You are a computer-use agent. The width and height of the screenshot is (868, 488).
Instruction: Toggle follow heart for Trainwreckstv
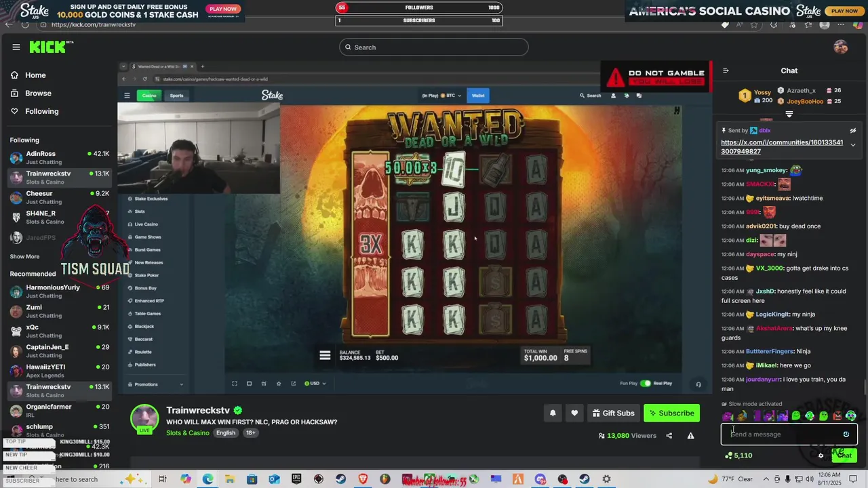(574, 413)
